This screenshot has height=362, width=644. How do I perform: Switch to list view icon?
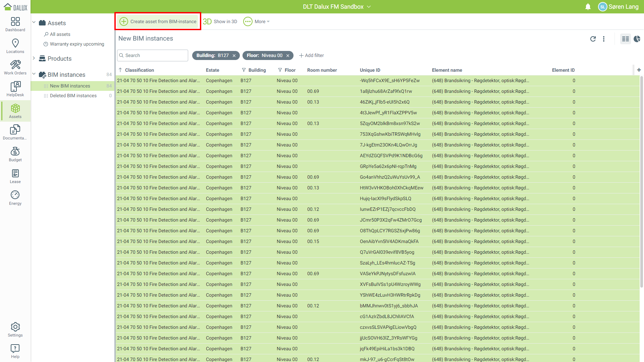coord(625,39)
